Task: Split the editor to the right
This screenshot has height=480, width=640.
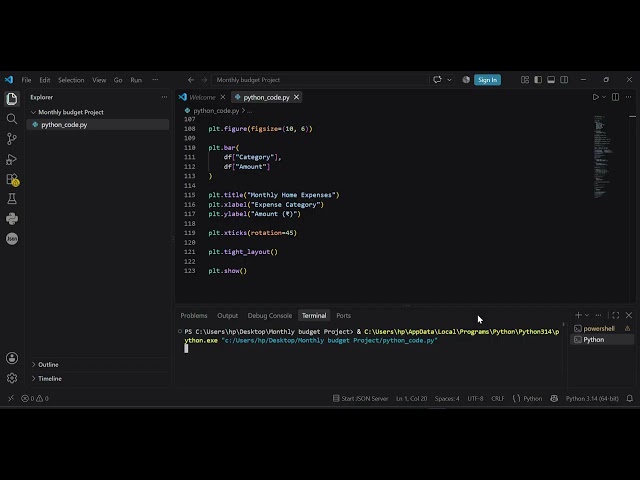Action: (616, 97)
